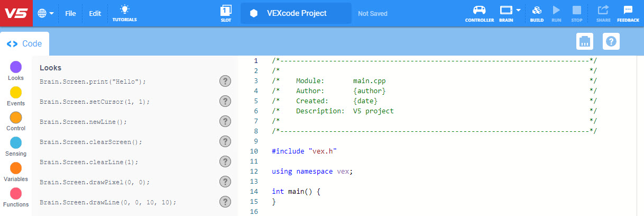Click the Brain.Screen.clearScreen() command
644x216 pixels.
pos(91,142)
